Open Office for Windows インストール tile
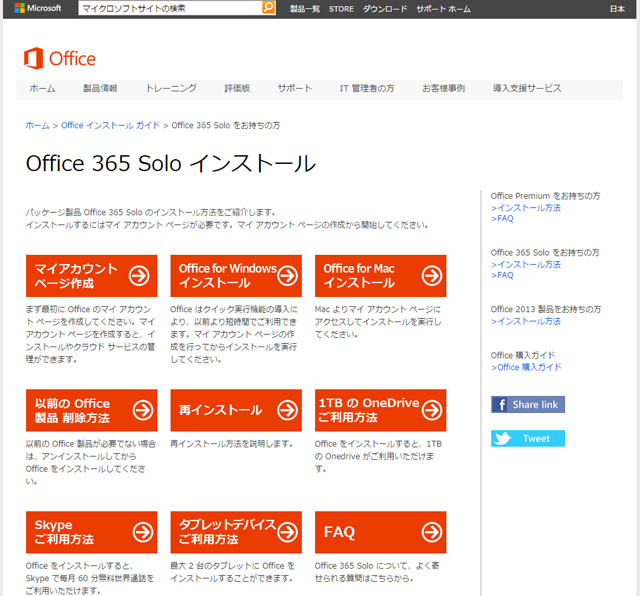Image resolution: width=640 pixels, height=596 pixels. coord(236,276)
